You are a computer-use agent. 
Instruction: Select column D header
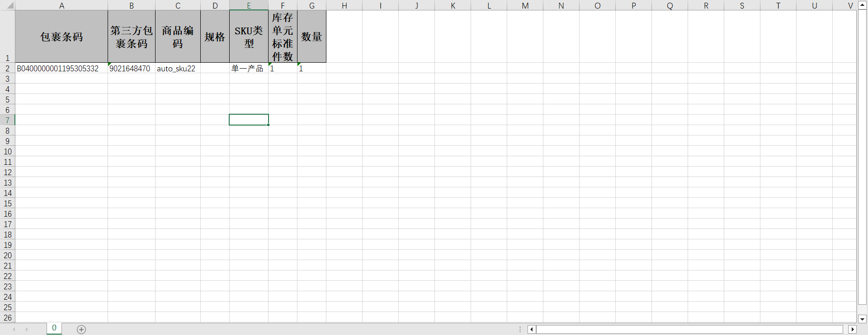215,5
